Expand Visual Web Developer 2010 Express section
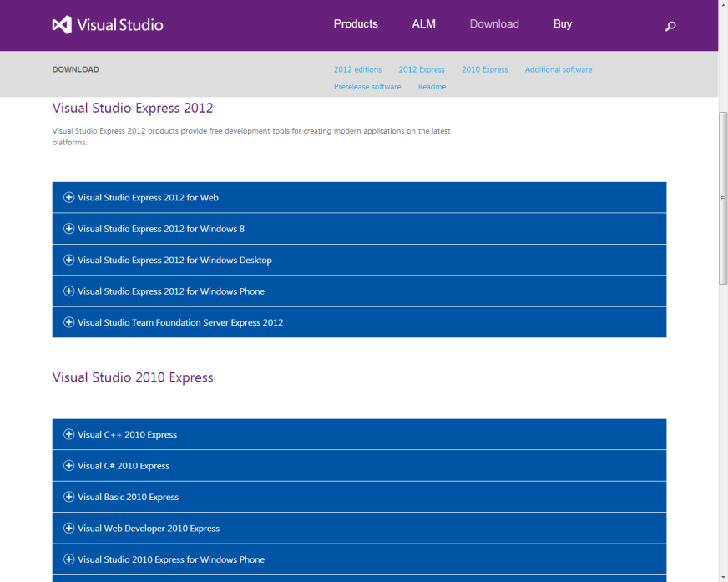Screen dimensions: 728x582 pyautogui.click(x=359, y=528)
